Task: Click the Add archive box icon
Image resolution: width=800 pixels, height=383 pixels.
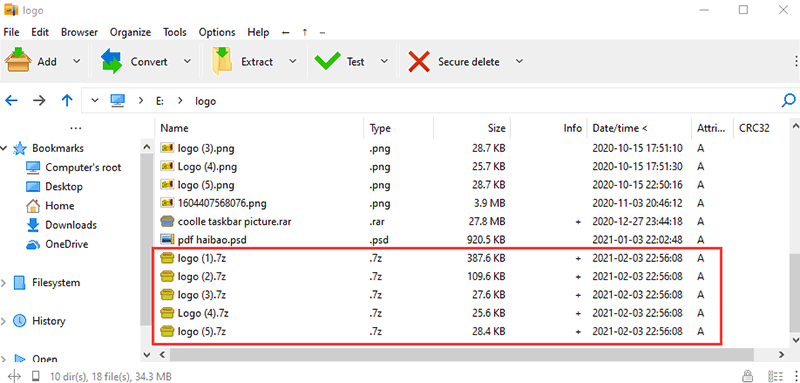Action: [17, 61]
